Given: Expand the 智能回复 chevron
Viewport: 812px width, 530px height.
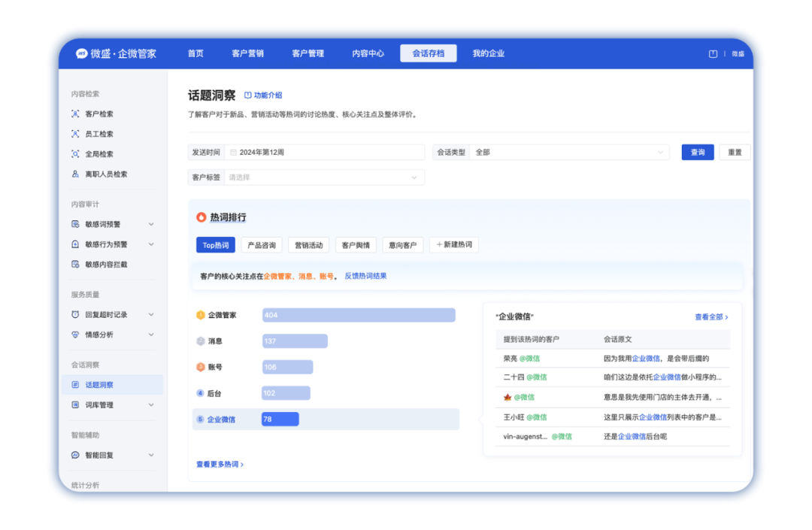Looking at the screenshot, I should click(151, 456).
